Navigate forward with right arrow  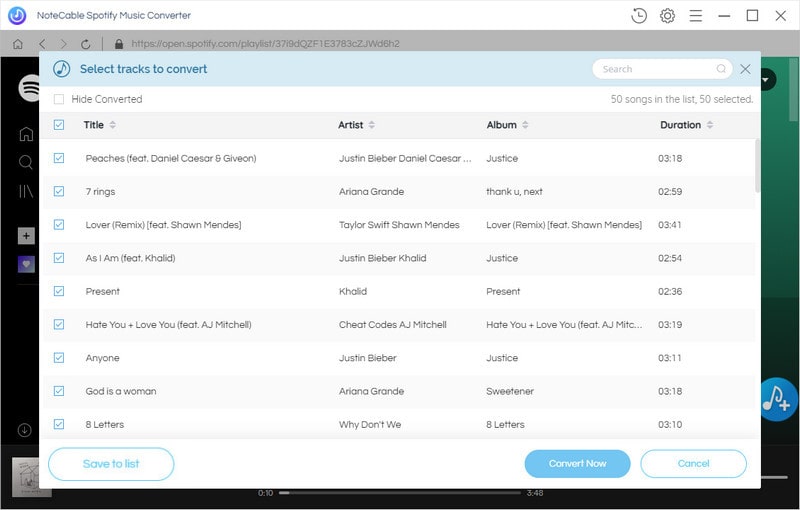tap(63, 44)
